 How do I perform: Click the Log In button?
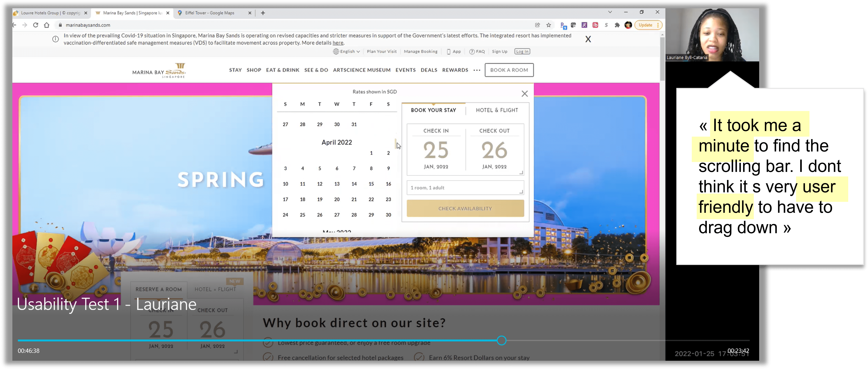[x=522, y=51]
